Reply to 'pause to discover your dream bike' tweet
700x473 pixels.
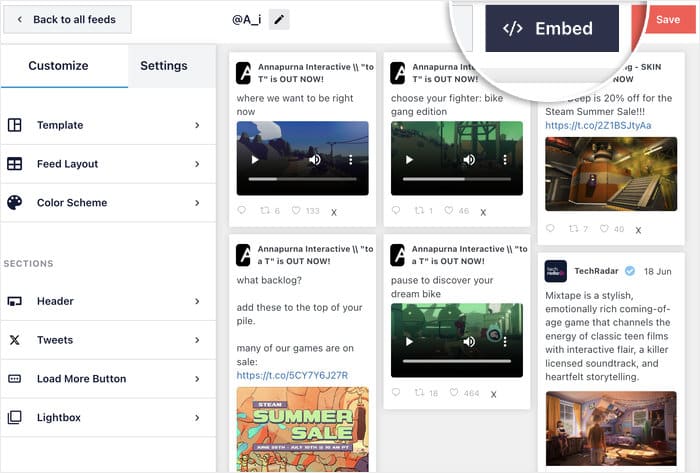(x=396, y=392)
